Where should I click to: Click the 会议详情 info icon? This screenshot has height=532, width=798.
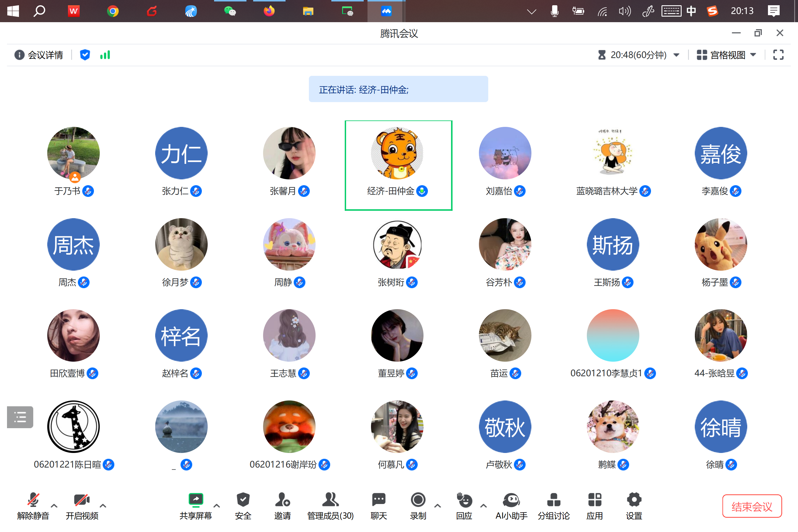(x=19, y=55)
